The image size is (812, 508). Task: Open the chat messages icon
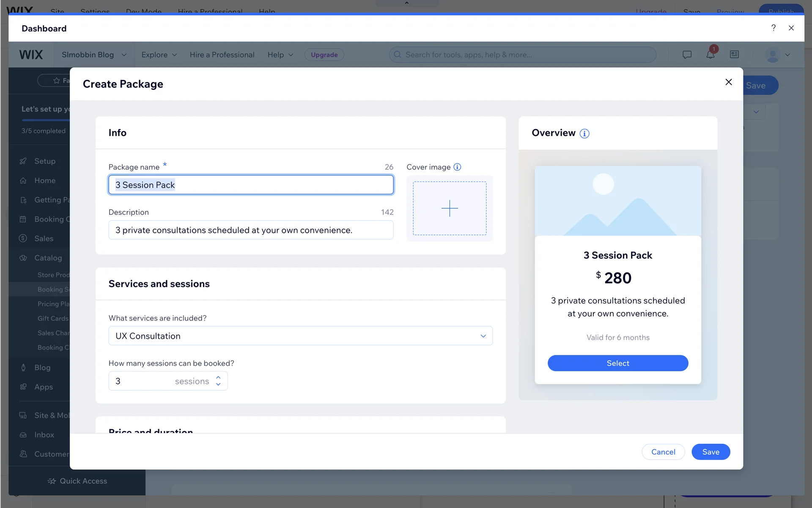(x=687, y=55)
